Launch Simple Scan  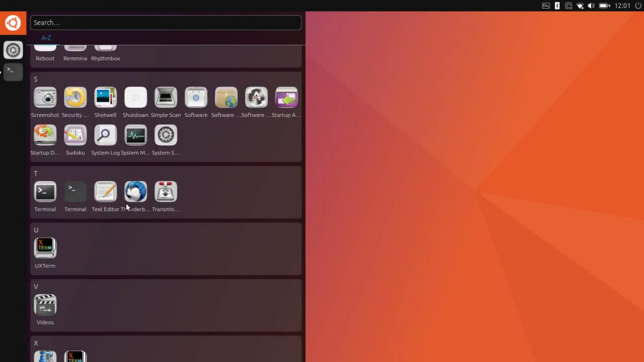166,98
